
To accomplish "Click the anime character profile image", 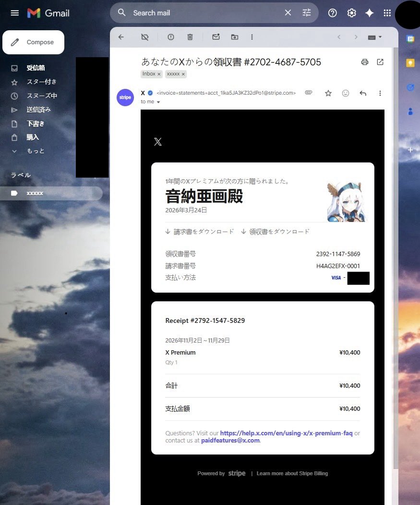I will pos(346,202).
